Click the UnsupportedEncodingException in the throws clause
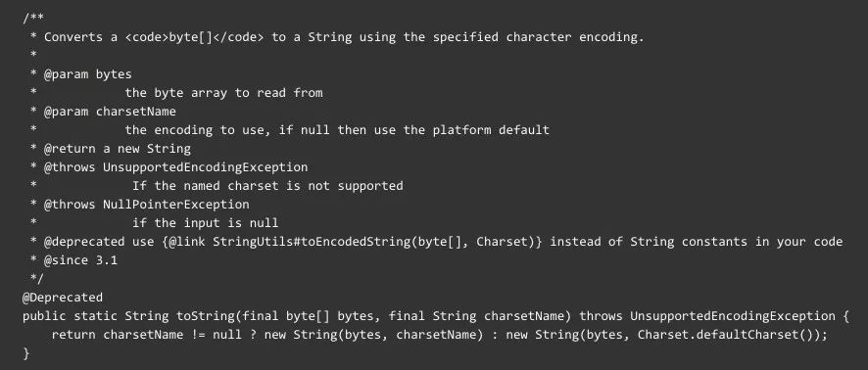The height and width of the screenshot is (370, 868). 733,316
